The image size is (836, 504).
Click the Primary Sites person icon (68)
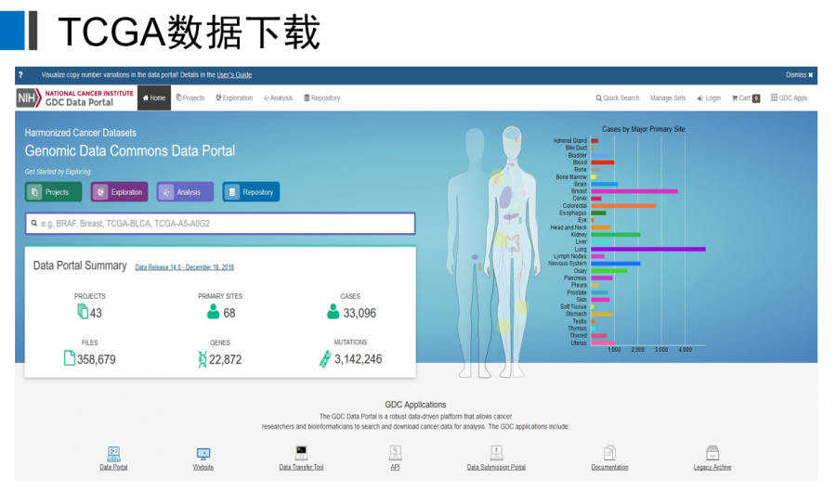click(x=214, y=312)
